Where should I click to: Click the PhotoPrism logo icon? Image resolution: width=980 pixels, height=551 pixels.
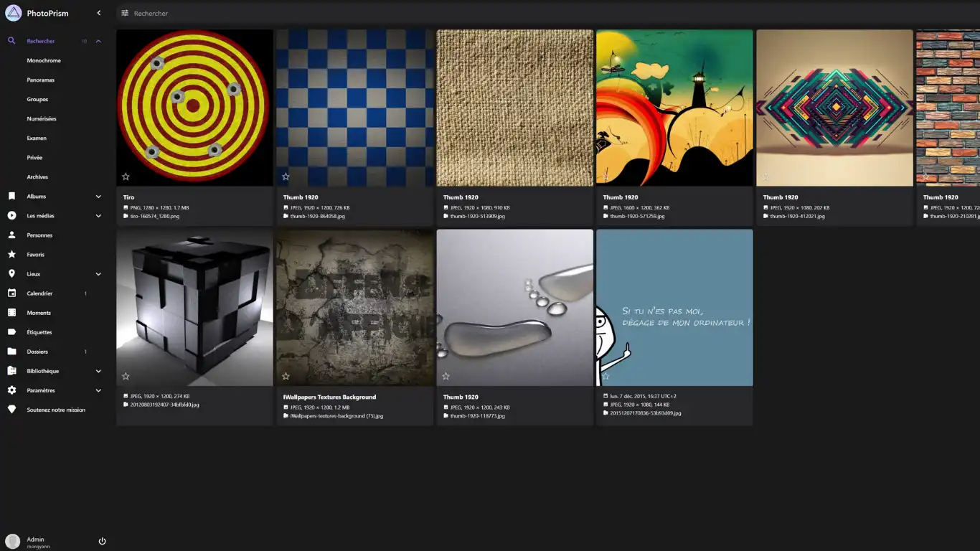(14, 13)
